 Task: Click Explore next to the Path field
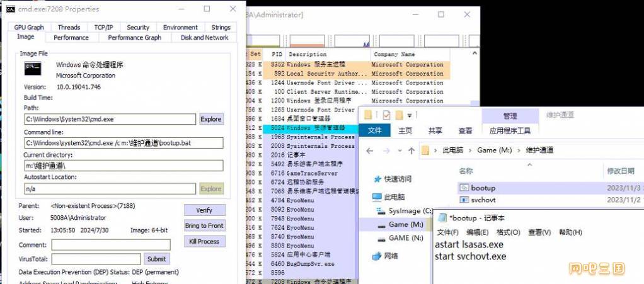pyautogui.click(x=211, y=119)
